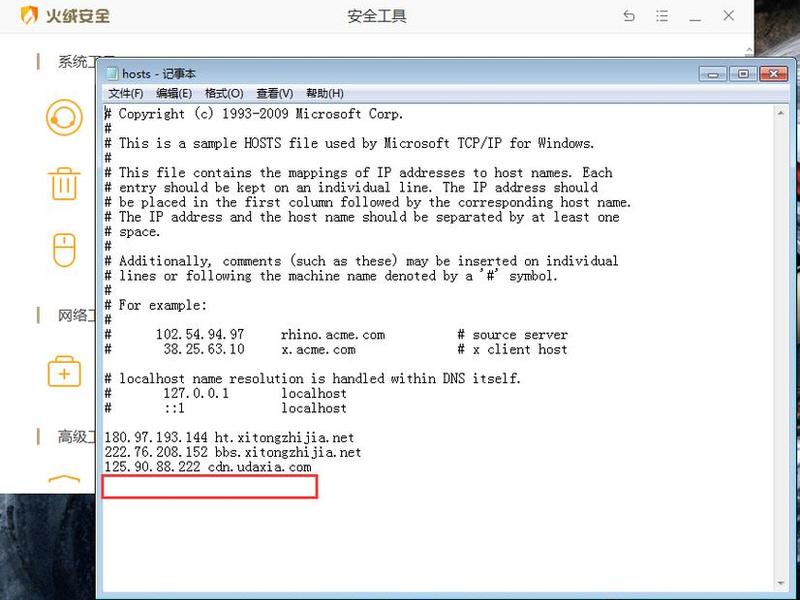The width and height of the screenshot is (800, 600).
Task: Open the 帮助(H) menu in Notepad
Action: [x=324, y=93]
